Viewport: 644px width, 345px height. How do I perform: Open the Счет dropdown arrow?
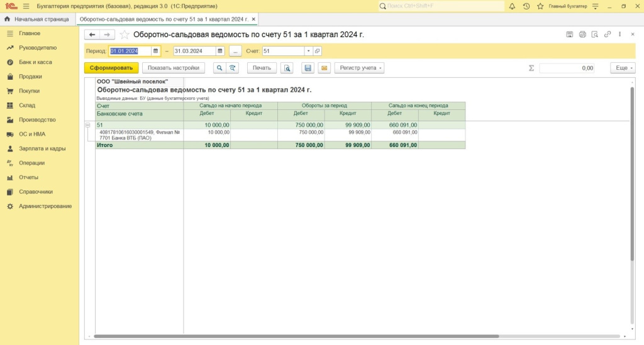(308, 51)
